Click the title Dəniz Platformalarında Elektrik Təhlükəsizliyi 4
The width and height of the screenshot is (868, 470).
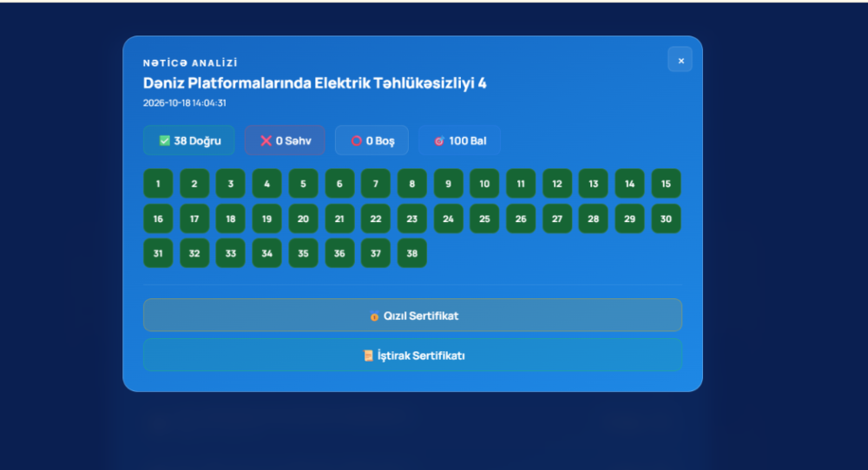click(x=314, y=83)
